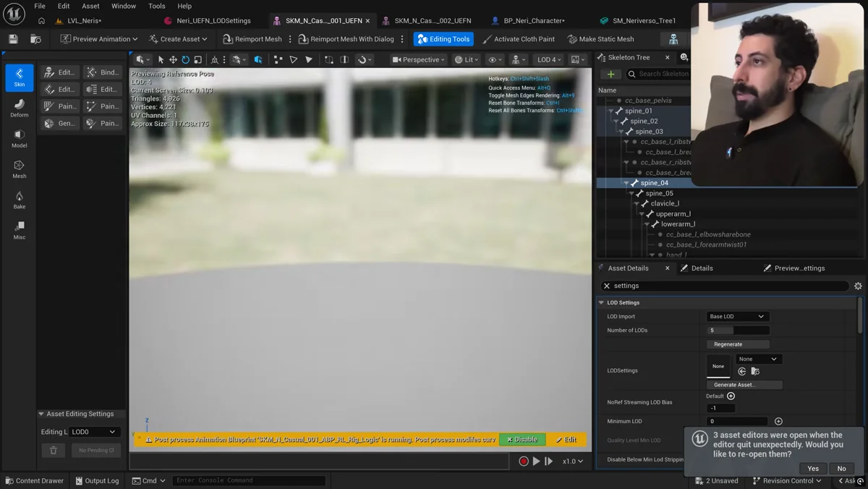Open the LODSettings None asset dropdown
The width and height of the screenshot is (868, 489).
(758, 359)
